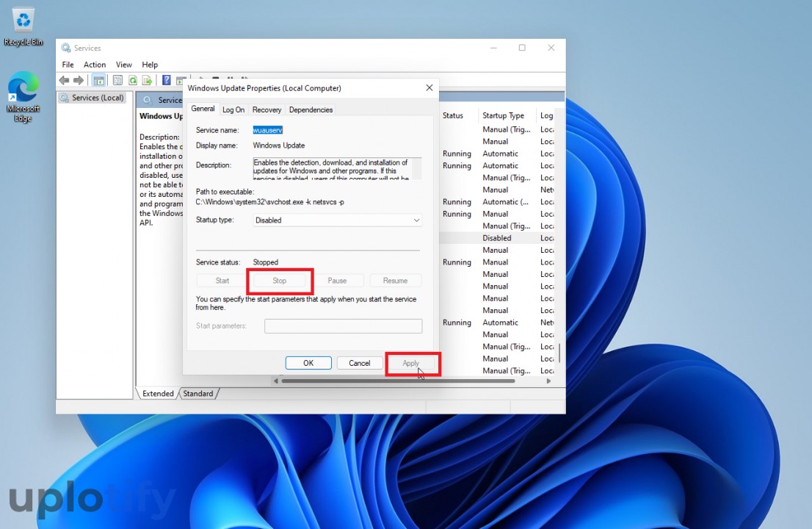Open the View menu

[x=124, y=65]
